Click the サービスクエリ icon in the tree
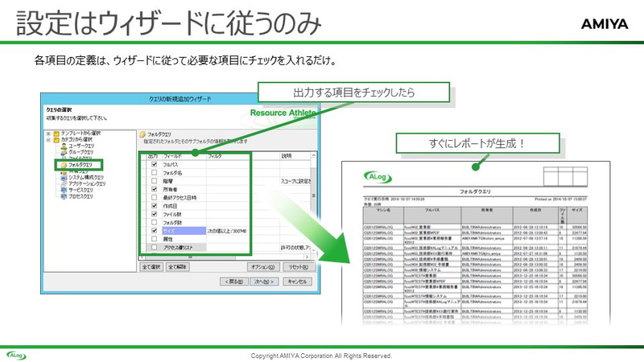644x362 pixels. (64, 190)
